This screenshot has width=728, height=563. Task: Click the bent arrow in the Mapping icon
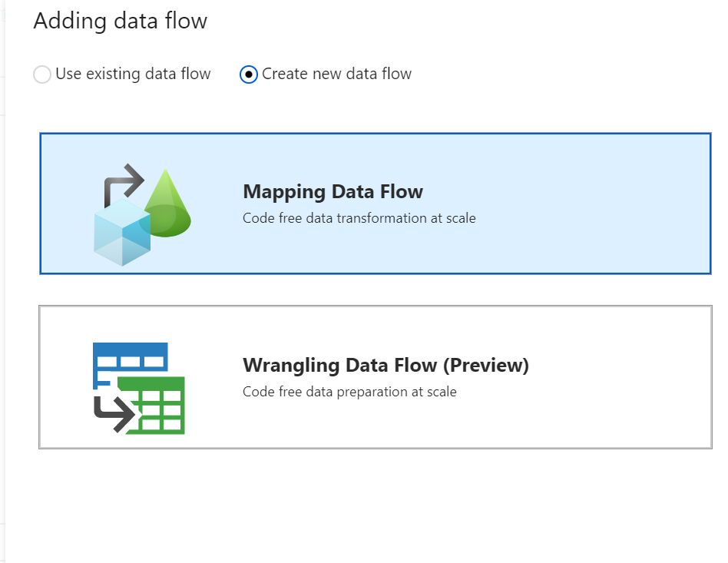[121, 180]
